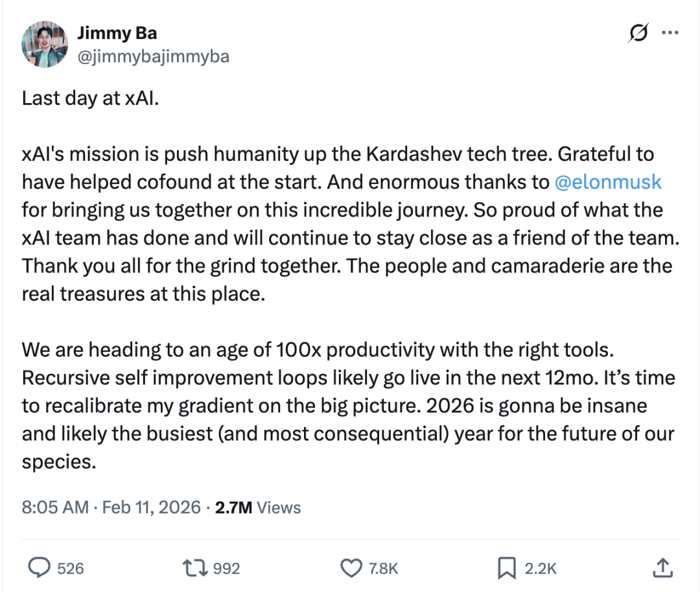View the 2.7M Views analytics
Image resolution: width=700 pixels, height=592 pixels.
[258, 506]
